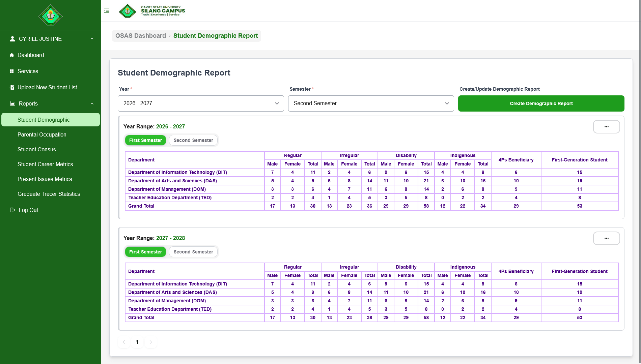Viewport: 641px width, 364px height.
Task: Click the Silang Campus header logo
Action: pos(152,11)
